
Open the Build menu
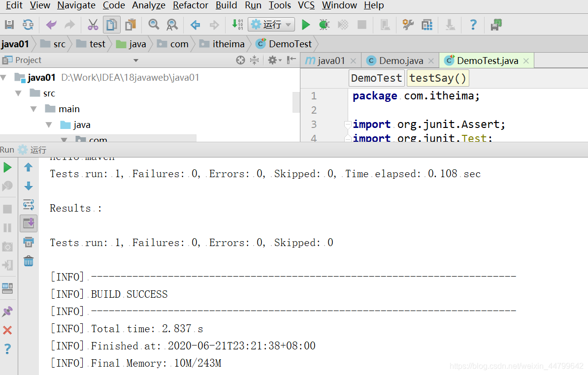(226, 5)
